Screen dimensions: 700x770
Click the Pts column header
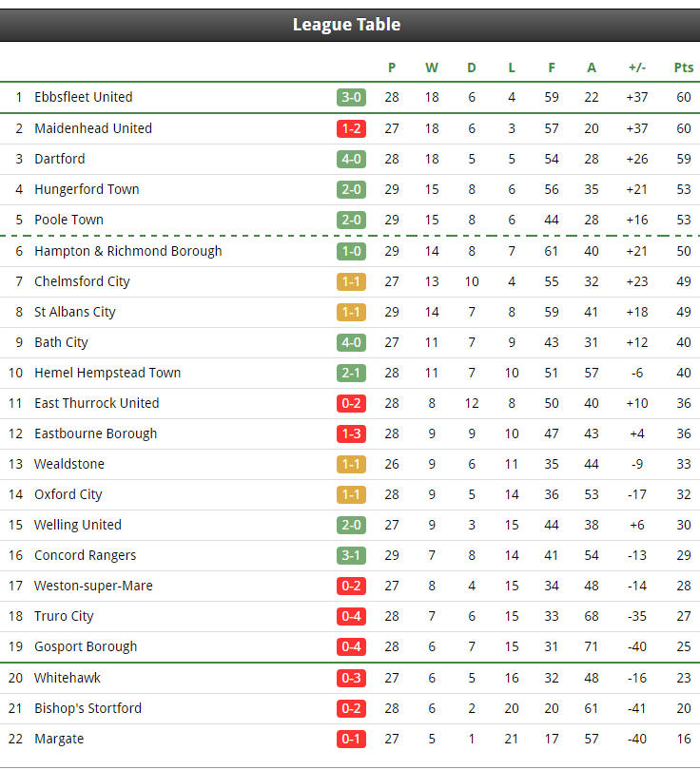click(683, 67)
